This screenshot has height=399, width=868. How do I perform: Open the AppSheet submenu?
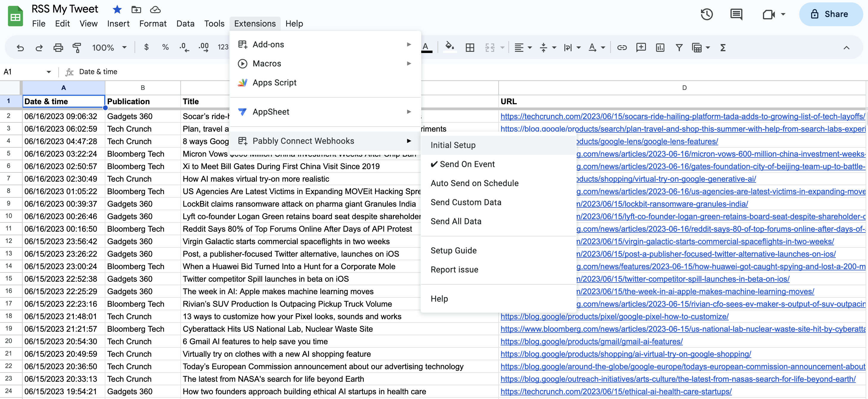[325, 112]
